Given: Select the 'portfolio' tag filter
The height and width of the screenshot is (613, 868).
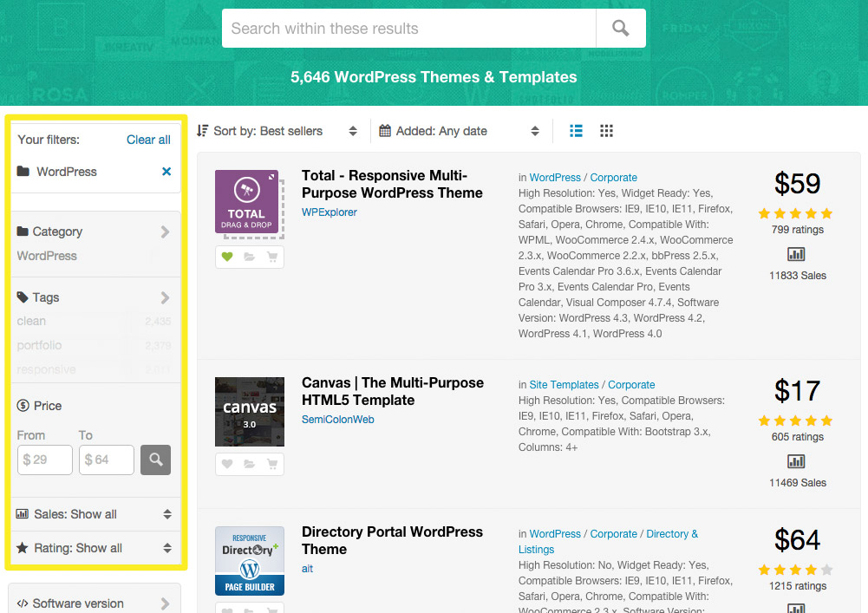Looking at the screenshot, I should [x=39, y=345].
